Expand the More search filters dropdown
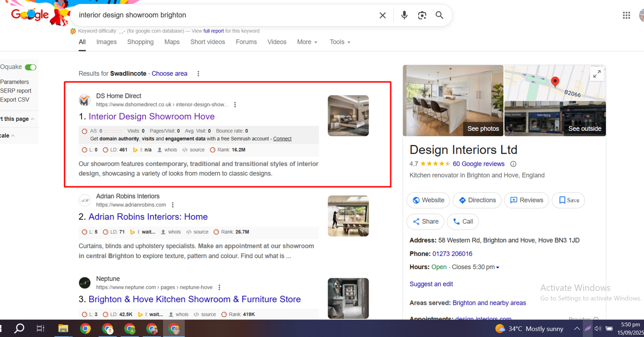Image resolution: width=644 pixels, height=337 pixels. pyautogui.click(x=307, y=42)
